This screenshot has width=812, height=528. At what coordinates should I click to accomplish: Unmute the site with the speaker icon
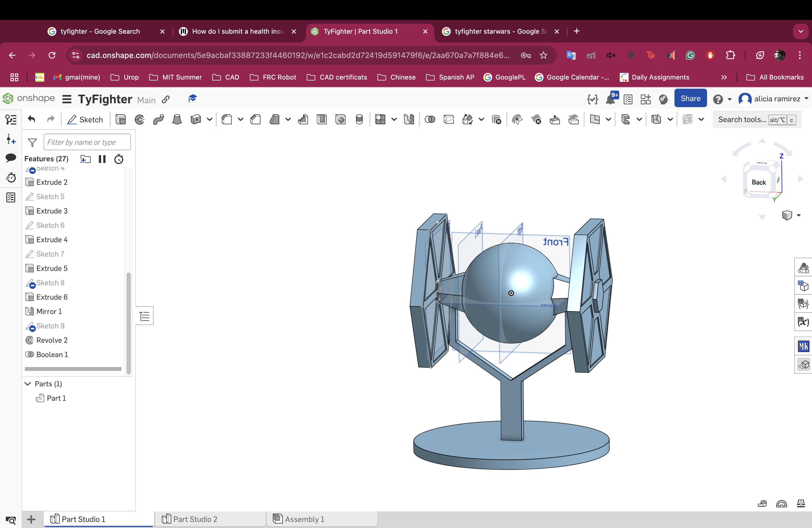611,55
